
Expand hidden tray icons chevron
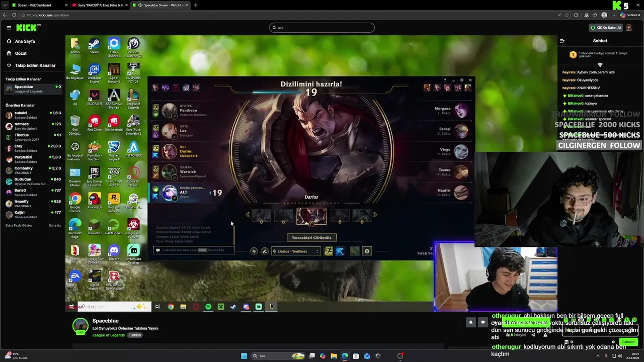click(x=598, y=356)
